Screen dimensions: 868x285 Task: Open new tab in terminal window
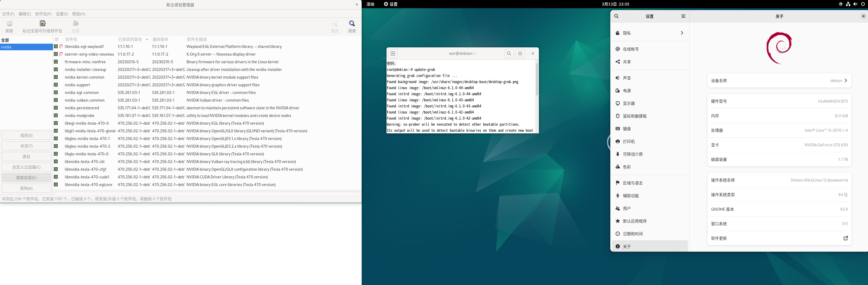click(393, 53)
